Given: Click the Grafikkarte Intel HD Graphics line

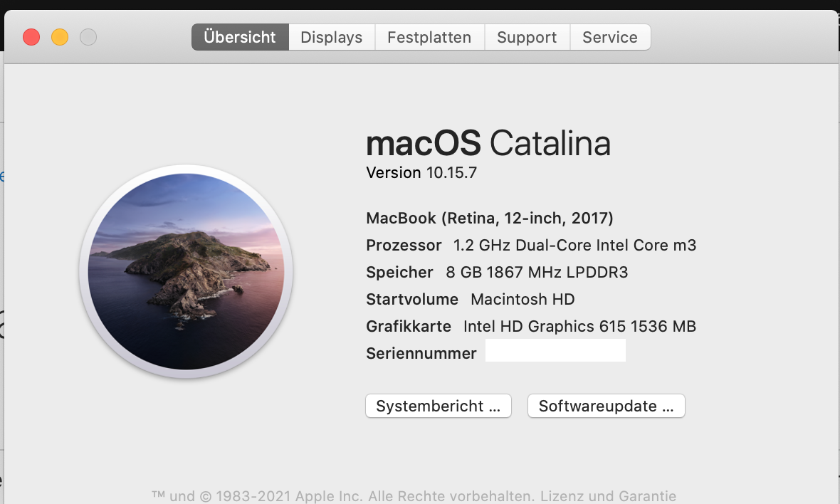Looking at the screenshot, I should point(531,327).
